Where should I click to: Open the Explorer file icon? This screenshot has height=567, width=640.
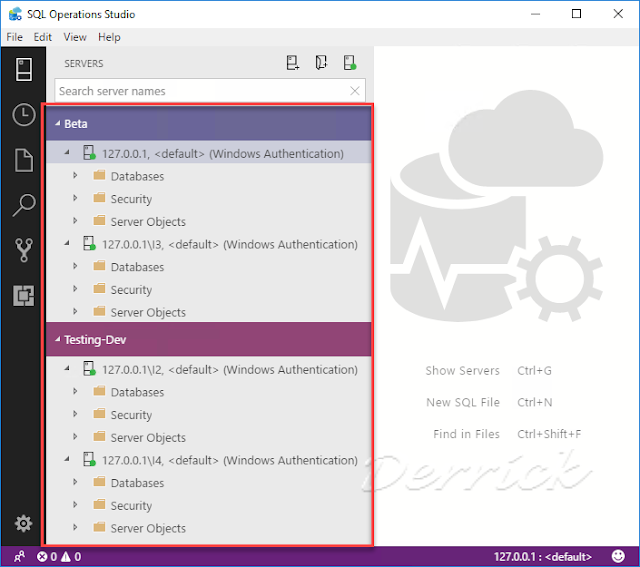[24, 160]
